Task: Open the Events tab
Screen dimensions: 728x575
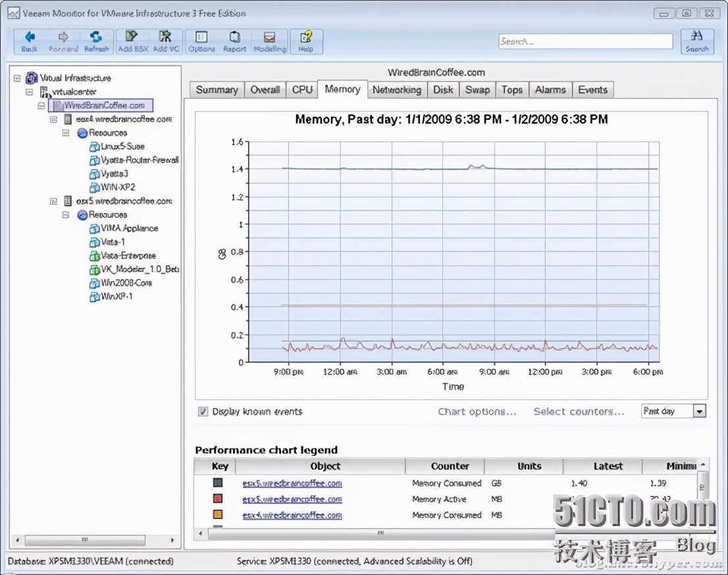Action: click(x=593, y=89)
